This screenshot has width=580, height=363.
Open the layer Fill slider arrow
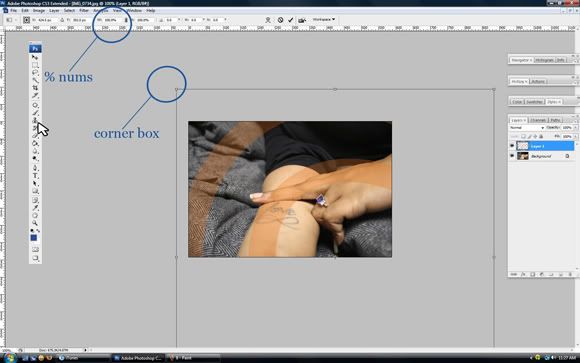point(576,137)
